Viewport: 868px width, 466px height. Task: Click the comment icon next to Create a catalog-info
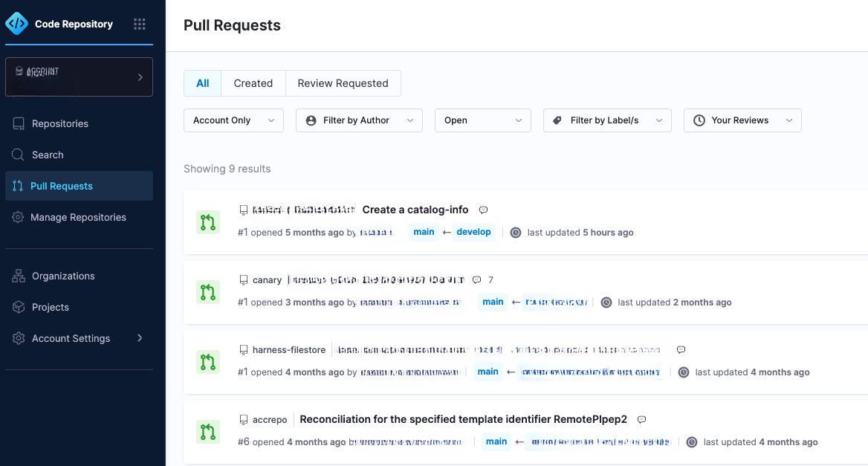pos(483,210)
